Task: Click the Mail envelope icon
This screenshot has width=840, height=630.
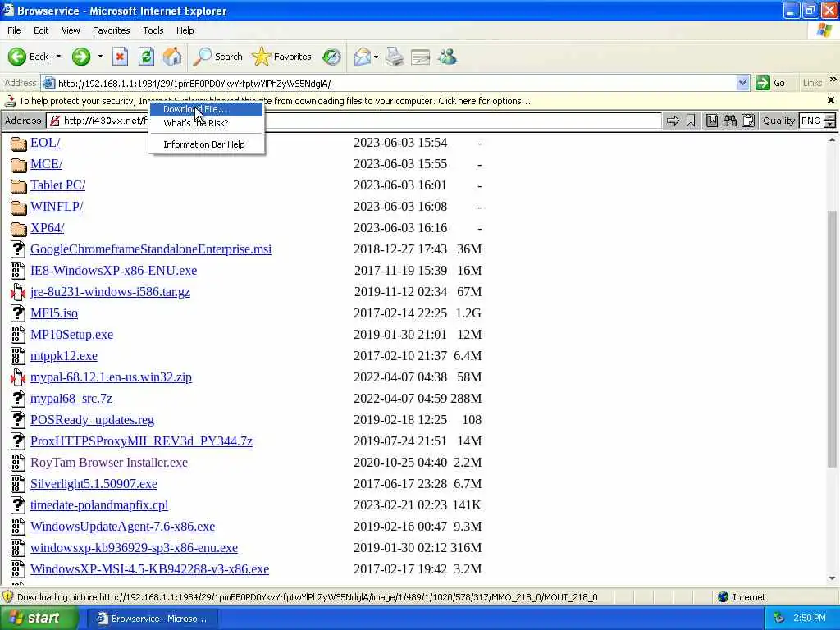Action: click(363, 57)
